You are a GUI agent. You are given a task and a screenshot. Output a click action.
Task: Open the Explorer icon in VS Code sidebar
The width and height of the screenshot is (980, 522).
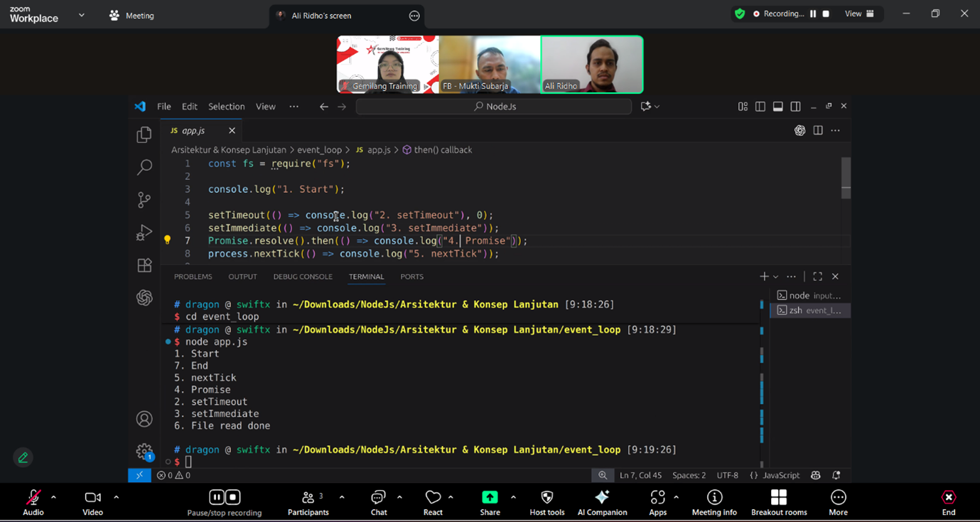point(144,134)
